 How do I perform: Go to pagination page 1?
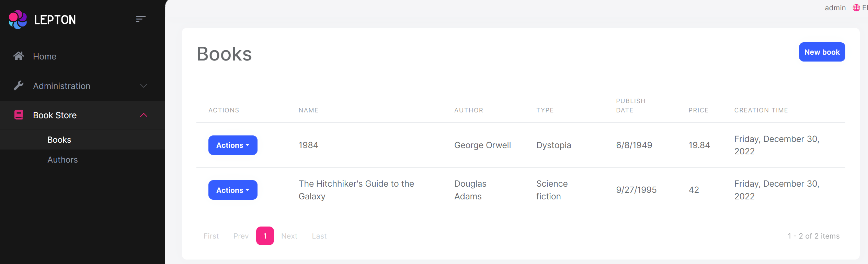tap(265, 236)
